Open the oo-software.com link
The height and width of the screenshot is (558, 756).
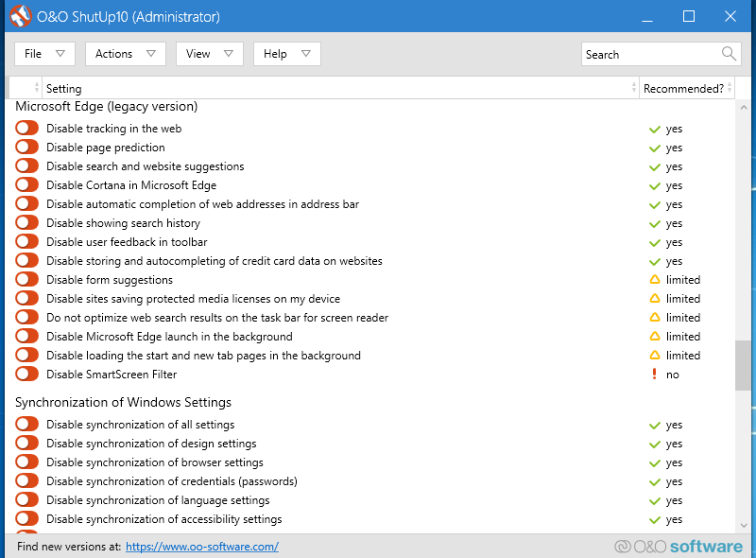(x=202, y=547)
